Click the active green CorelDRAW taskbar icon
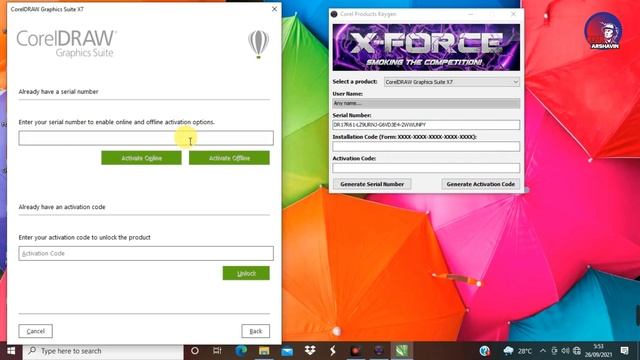 tap(402, 351)
